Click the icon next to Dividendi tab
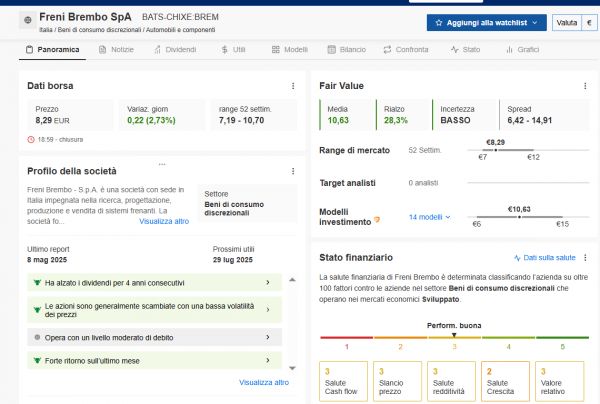 [157, 50]
